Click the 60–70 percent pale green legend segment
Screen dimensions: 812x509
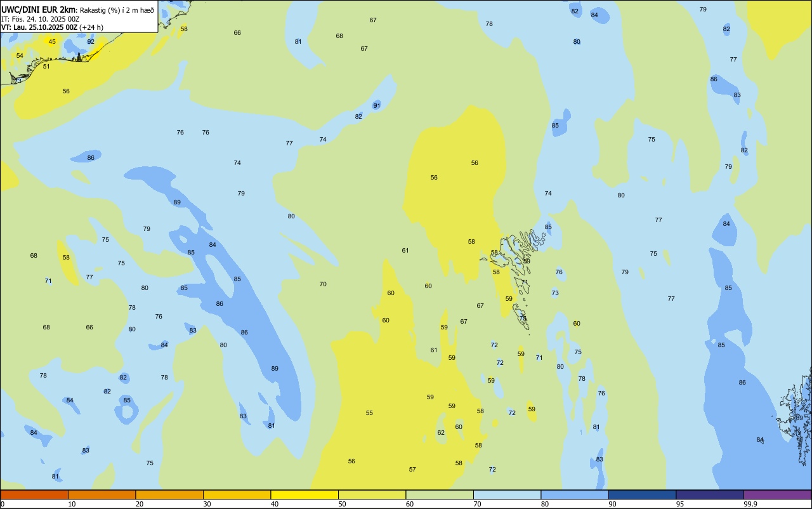click(440, 494)
